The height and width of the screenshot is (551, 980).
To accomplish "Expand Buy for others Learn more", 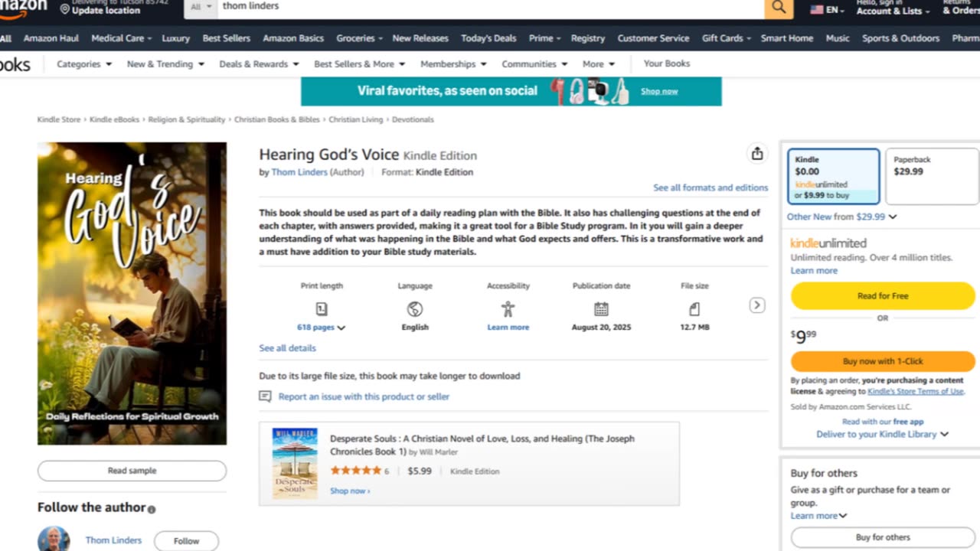I will point(818,516).
